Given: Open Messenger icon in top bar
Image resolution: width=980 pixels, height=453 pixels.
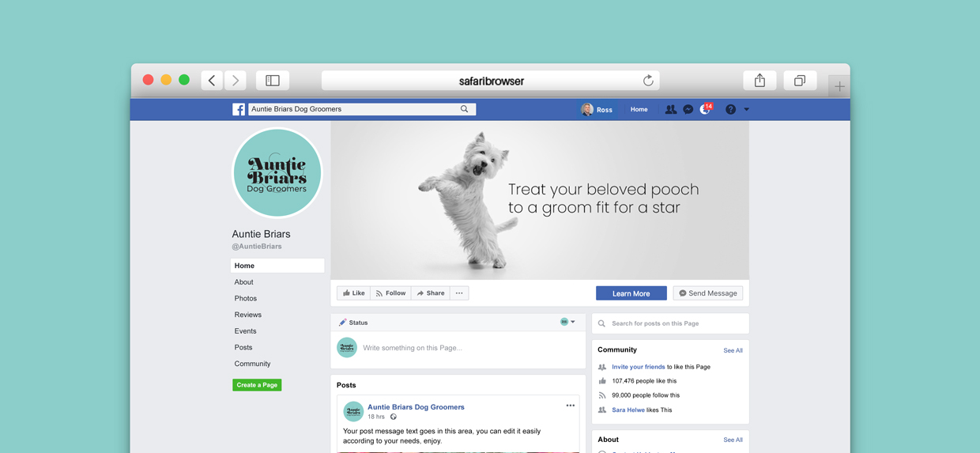Looking at the screenshot, I should click(x=688, y=110).
